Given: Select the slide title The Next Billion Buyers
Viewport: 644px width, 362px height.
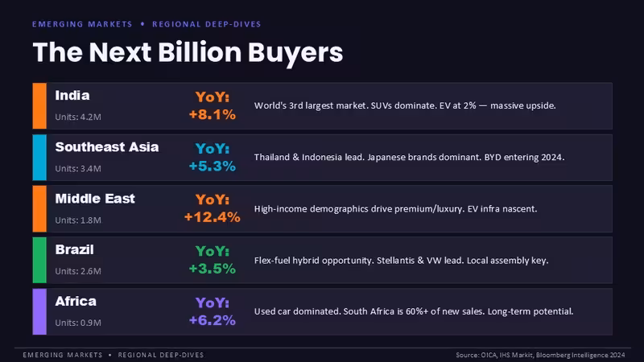Looking at the screenshot, I should click(x=188, y=52).
